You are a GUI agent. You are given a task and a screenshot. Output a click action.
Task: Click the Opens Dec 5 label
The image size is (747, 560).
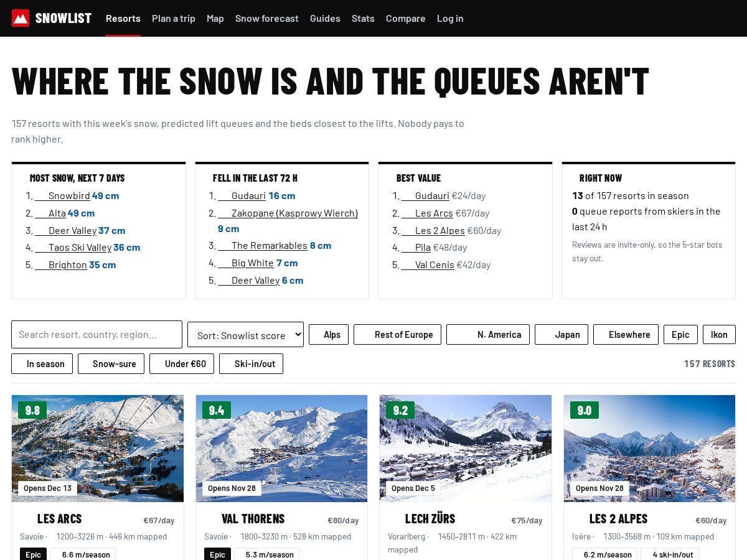pyautogui.click(x=413, y=488)
